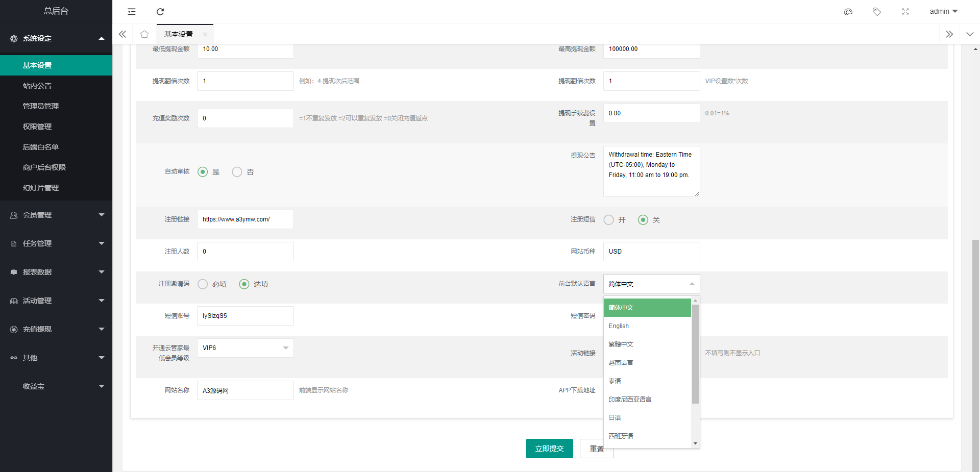Click the main page vertical scrollbar
The height and width of the screenshot is (472, 980).
click(x=975, y=355)
